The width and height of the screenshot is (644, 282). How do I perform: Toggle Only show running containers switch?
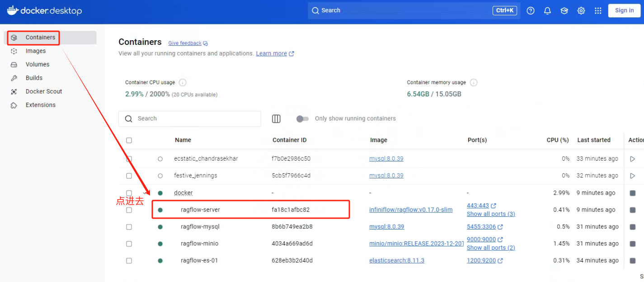(302, 119)
